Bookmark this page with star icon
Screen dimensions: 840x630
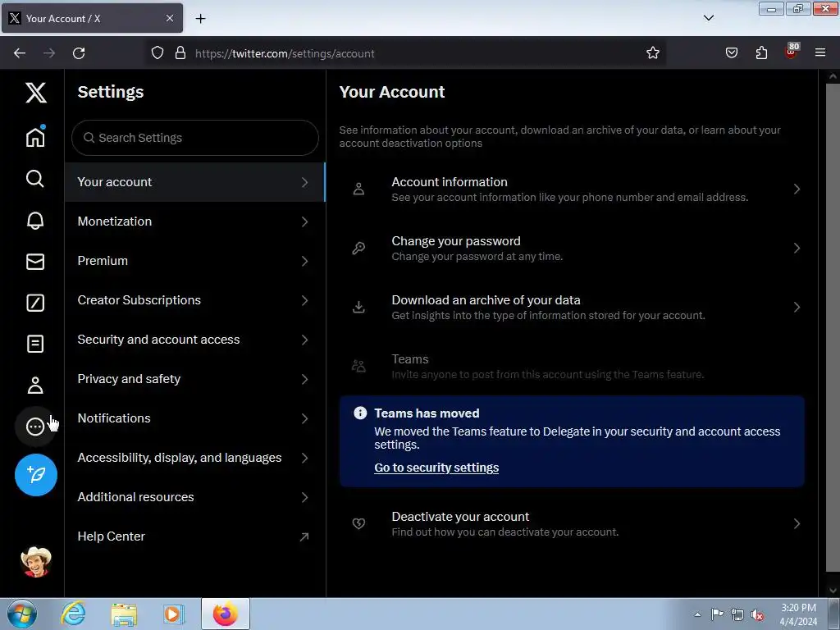tap(652, 52)
